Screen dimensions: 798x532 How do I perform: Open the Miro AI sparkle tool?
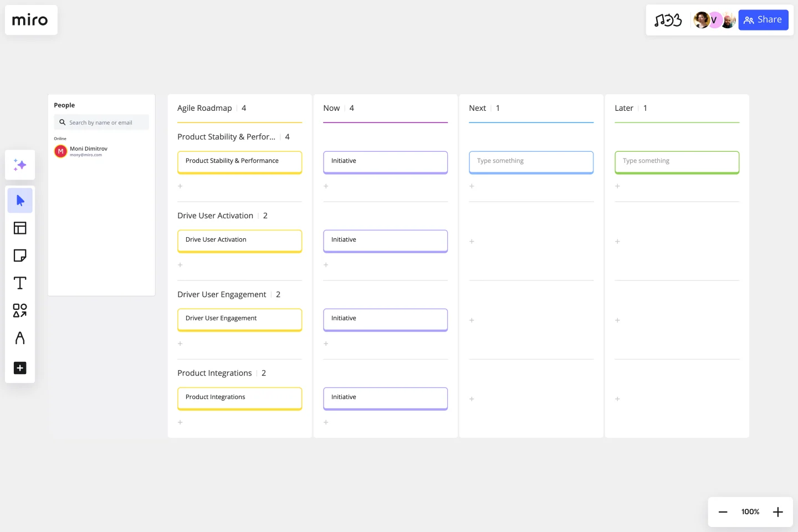[x=20, y=165]
